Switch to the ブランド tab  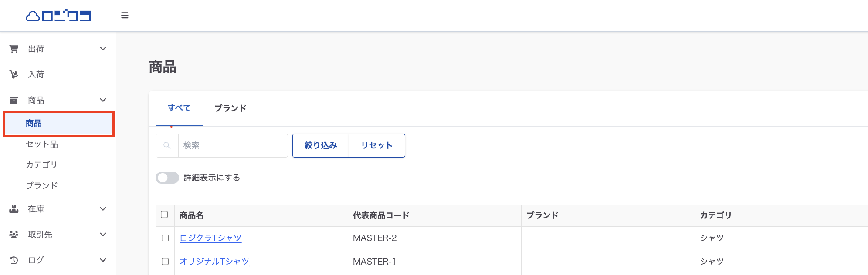click(x=231, y=108)
